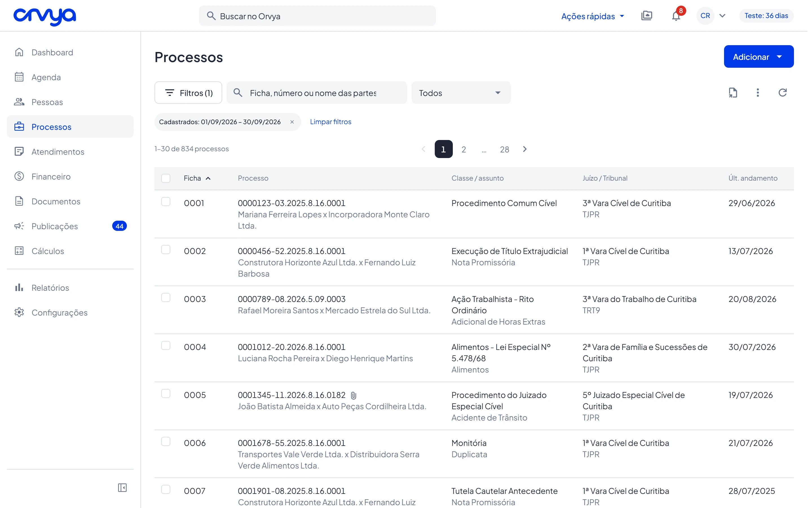Go to Pessoas section
The height and width of the screenshot is (508, 812).
pos(70,102)
